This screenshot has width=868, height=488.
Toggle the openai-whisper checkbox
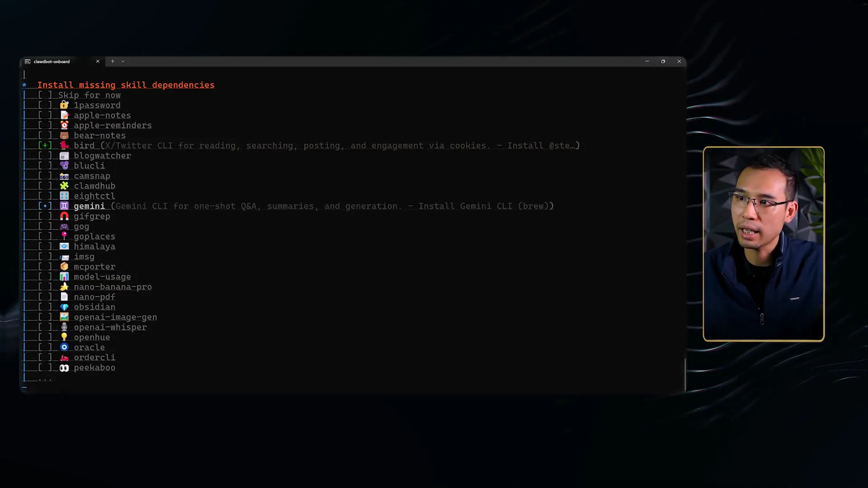pyautogui.click(x=45, y=327)
